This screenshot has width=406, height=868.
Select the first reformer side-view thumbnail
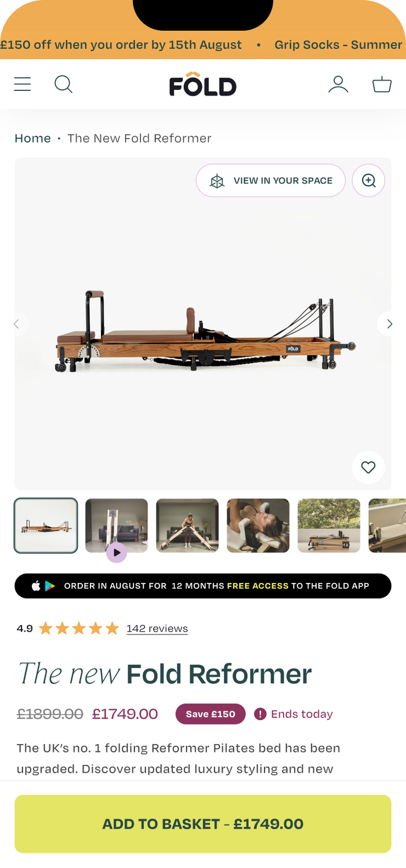click(x=46, y=526)
